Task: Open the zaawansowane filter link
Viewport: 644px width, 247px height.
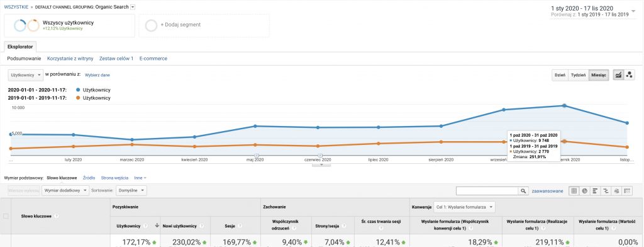Action: (x=548, y=191)
